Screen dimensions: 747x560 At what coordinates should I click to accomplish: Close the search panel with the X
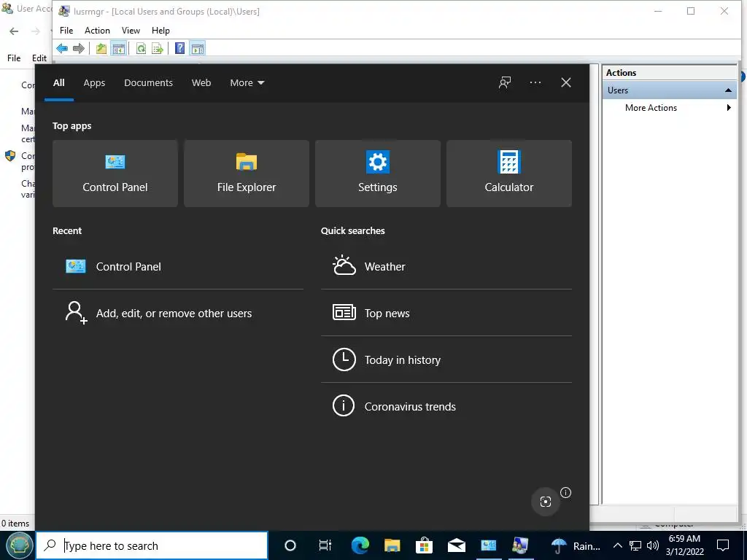point(566,82)
